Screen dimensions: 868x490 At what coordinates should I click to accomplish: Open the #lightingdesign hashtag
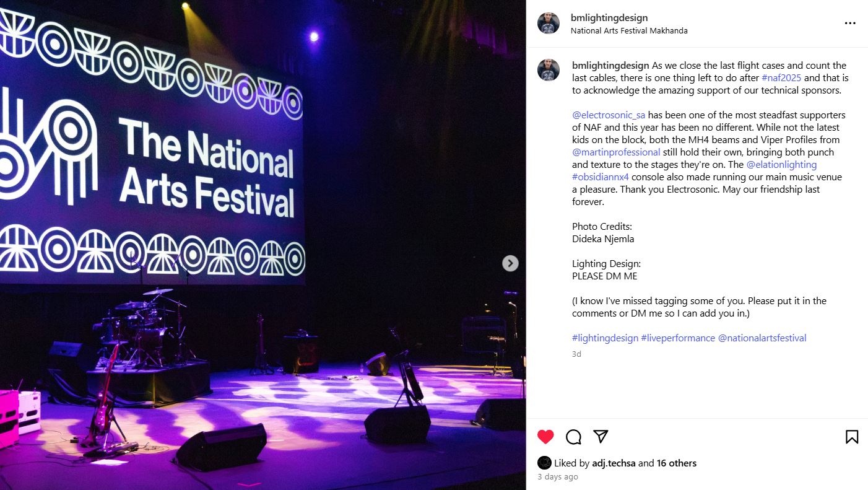(605, 338)
